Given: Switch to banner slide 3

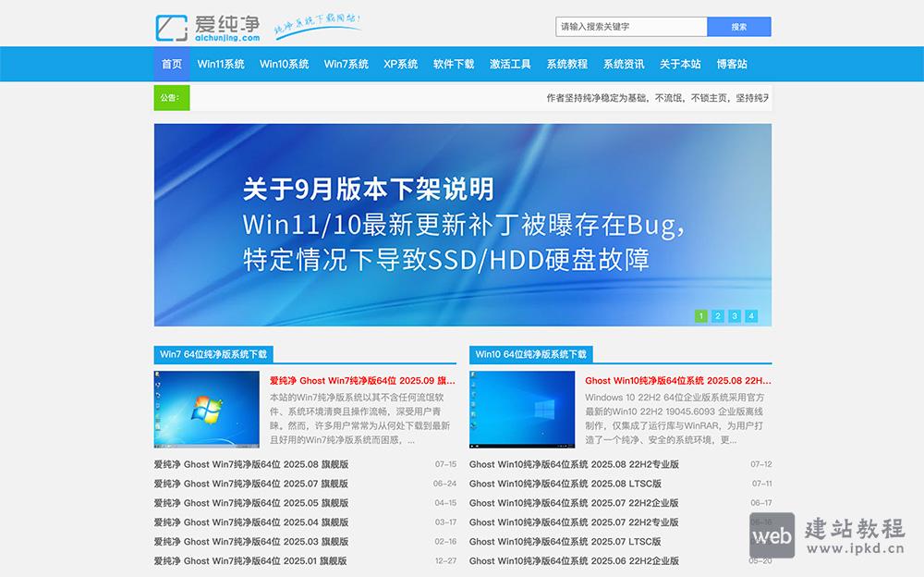Looking at the screenshot, I should 735,315.
